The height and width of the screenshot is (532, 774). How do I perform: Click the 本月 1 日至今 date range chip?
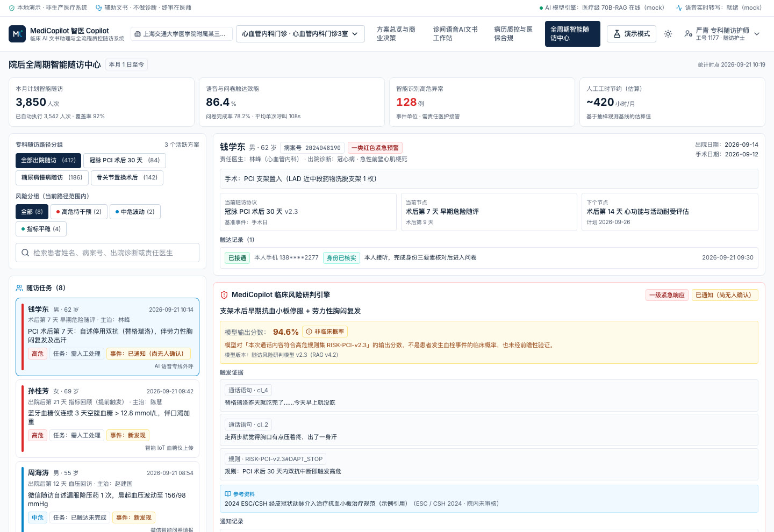click(x=126, y=64)
